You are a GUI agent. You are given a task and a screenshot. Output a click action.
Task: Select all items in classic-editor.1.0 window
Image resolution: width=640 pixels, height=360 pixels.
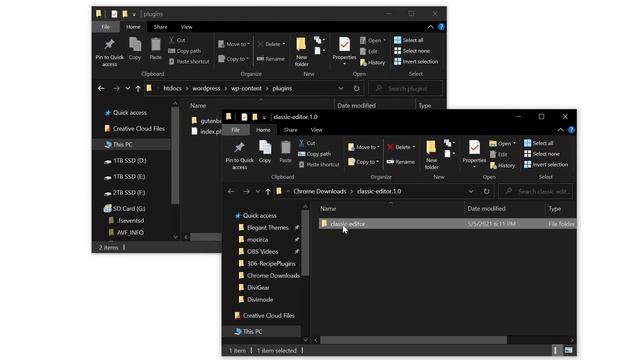click(539, 143)
